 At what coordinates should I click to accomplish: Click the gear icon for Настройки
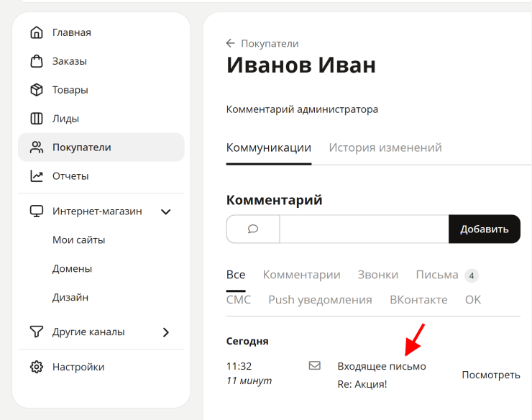pyautogui.click(x=37, y=367)
